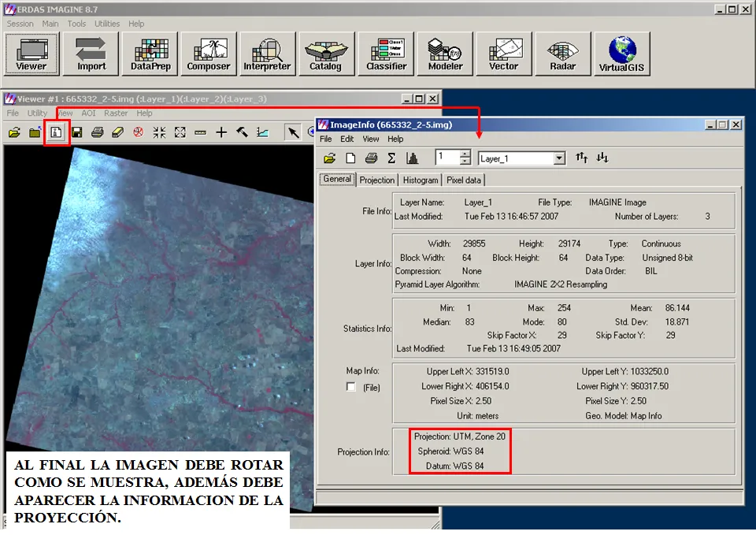Open the hammer tools palette icon
The height and width of the screenshot is (535, 756).
[242, 132]
